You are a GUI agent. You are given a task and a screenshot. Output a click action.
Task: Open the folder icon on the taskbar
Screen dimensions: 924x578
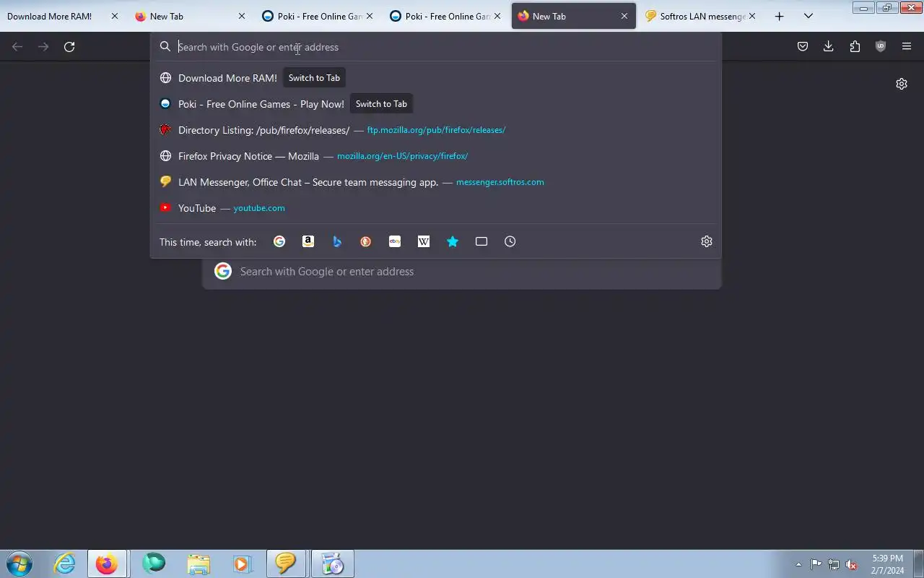coord(198,564)
